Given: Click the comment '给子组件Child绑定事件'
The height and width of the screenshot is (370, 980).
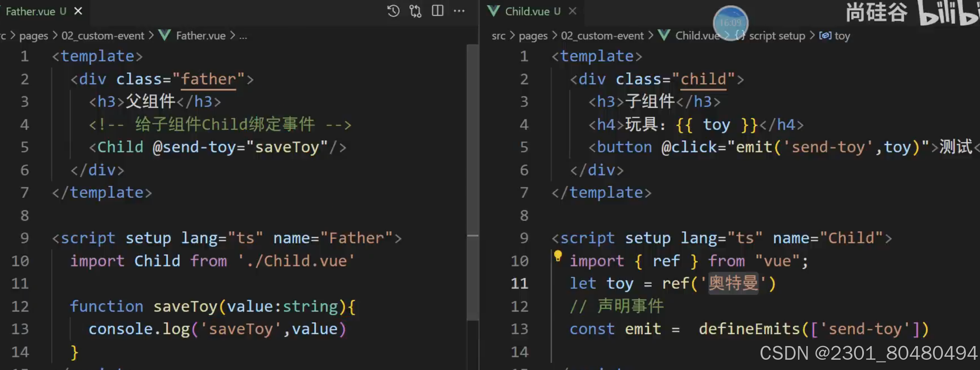Looking at the screenshot, I should (225, 124).
